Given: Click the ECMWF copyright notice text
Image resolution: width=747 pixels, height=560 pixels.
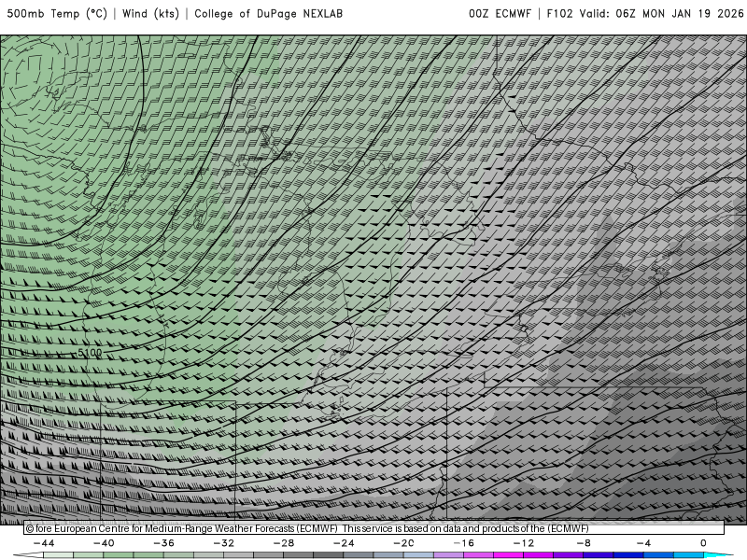Looking at the screenshot, I should click(x=307, y=528).
